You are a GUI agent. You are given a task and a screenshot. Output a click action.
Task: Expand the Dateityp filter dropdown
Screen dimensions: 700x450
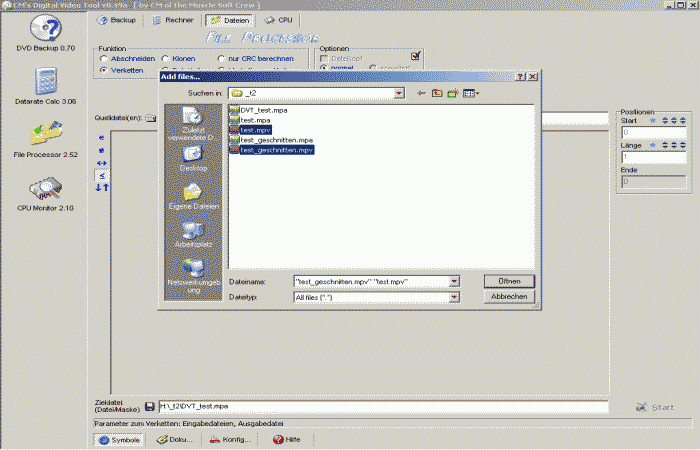pyautogui.click(x=454, y=297)
